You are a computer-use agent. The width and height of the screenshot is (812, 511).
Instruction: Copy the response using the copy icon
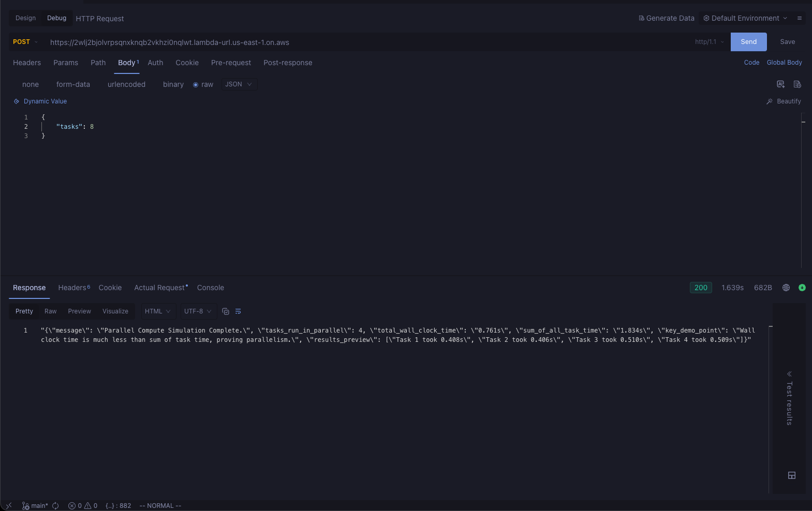(x=226, y=311)
